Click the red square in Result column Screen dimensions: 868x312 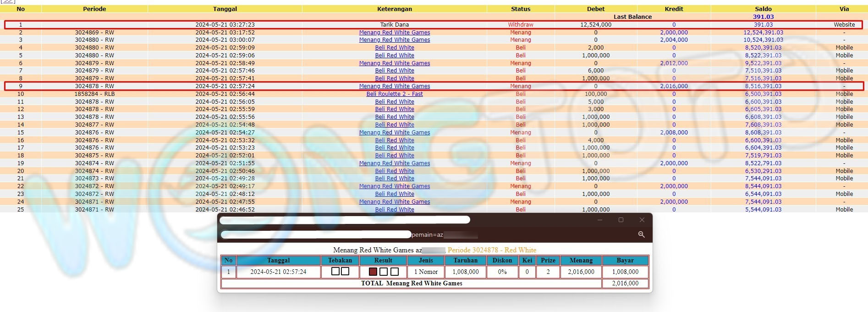coord(373,272)
